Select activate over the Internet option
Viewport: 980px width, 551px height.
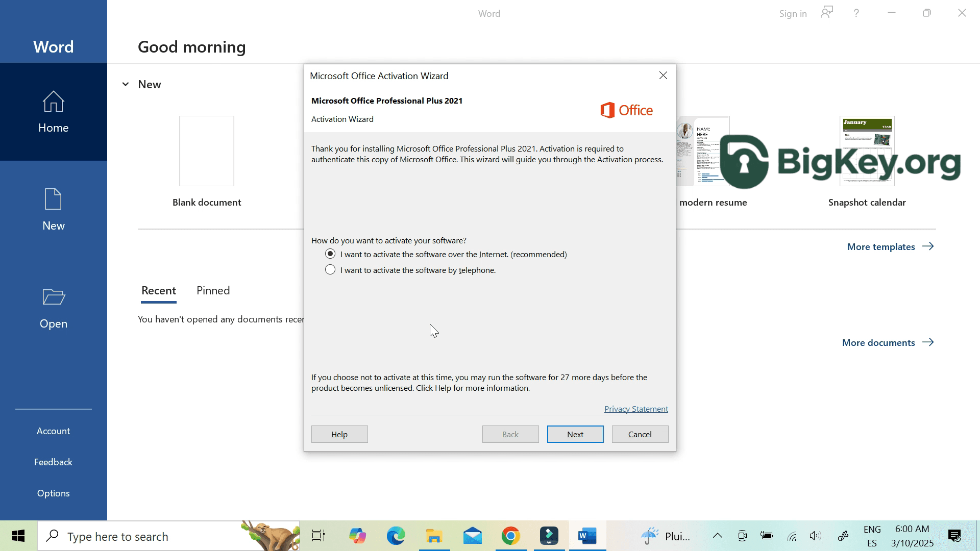pyautogui.click(x=330, y=254)
